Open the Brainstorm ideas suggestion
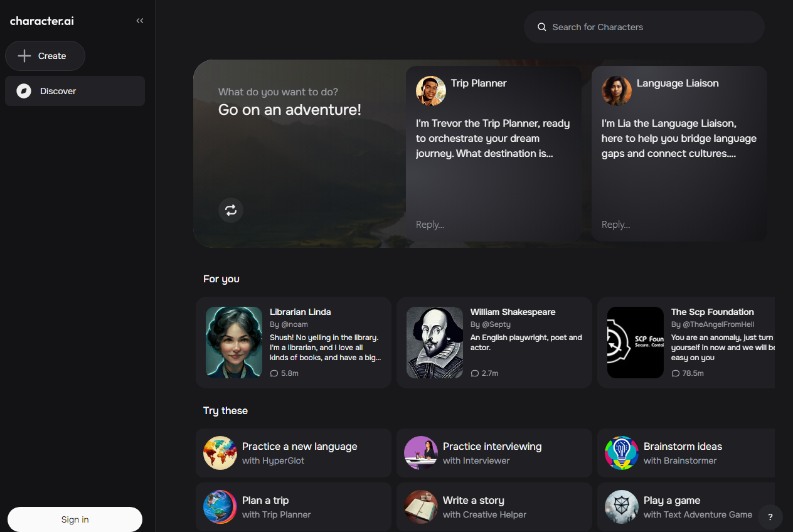 [686, 453]
